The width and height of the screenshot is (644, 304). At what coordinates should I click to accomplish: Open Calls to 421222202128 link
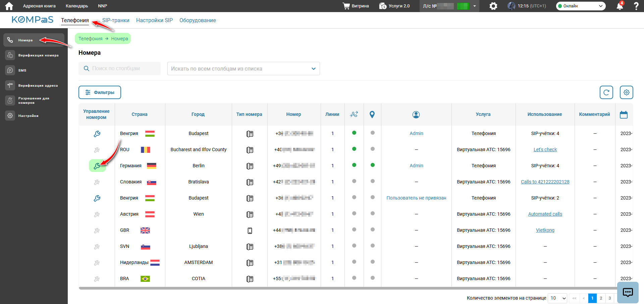pyautogui.click(x=545, y=182)
